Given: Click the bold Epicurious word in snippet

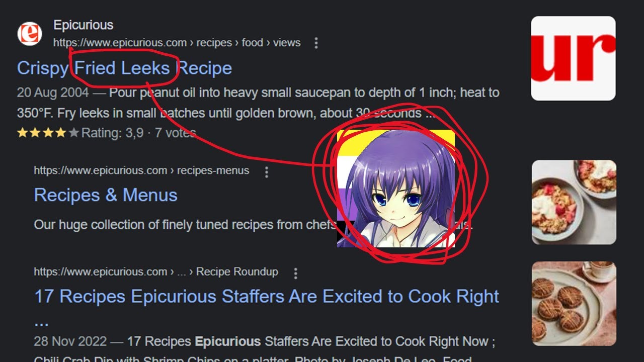Looking at the screenshot, I should pos(228,342).
